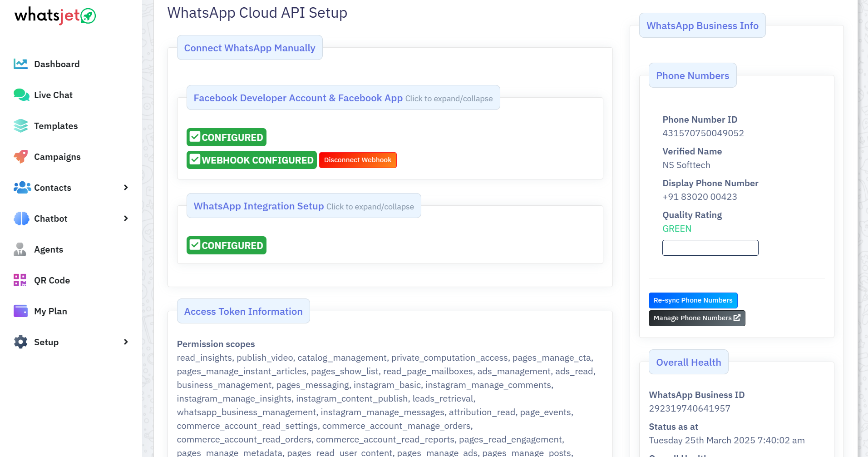This screenshot has height=457, width=868.
Task: Click the Chatbot brain icon
Action: (21, 219)
